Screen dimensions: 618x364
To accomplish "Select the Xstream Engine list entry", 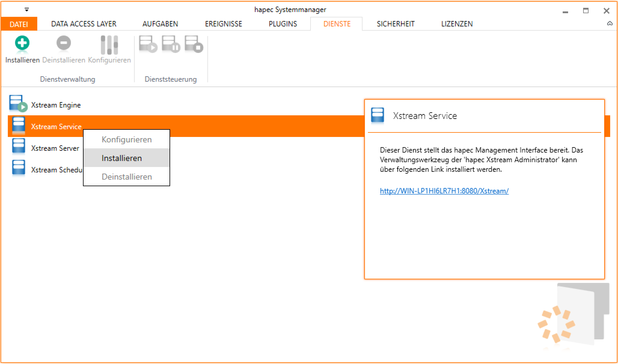I will 56,105.
